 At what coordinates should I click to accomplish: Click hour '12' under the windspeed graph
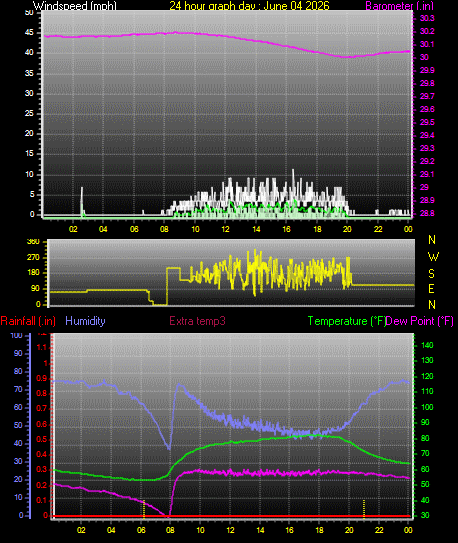[x=225, y=229]
